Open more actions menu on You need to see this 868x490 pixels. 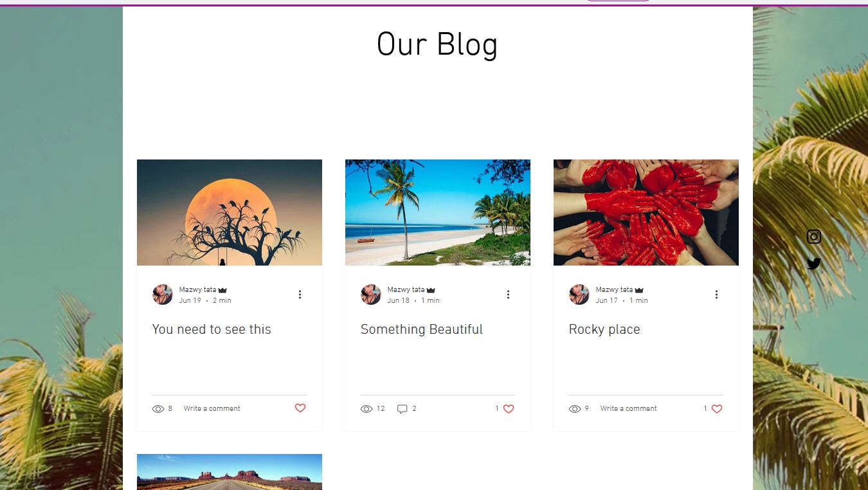point(300,295)
